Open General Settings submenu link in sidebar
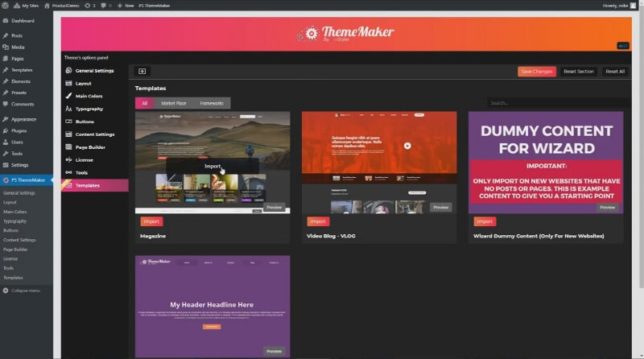Viewport: 644px width, 359px height. coord(19,193)
